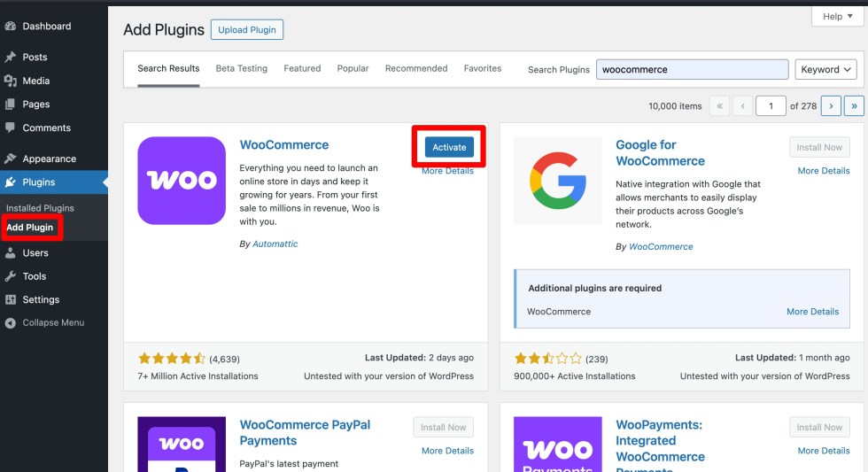This screenshot has width=868, height=472.
Task: Visit the Automattic author link
Action: tap(275, 244)
